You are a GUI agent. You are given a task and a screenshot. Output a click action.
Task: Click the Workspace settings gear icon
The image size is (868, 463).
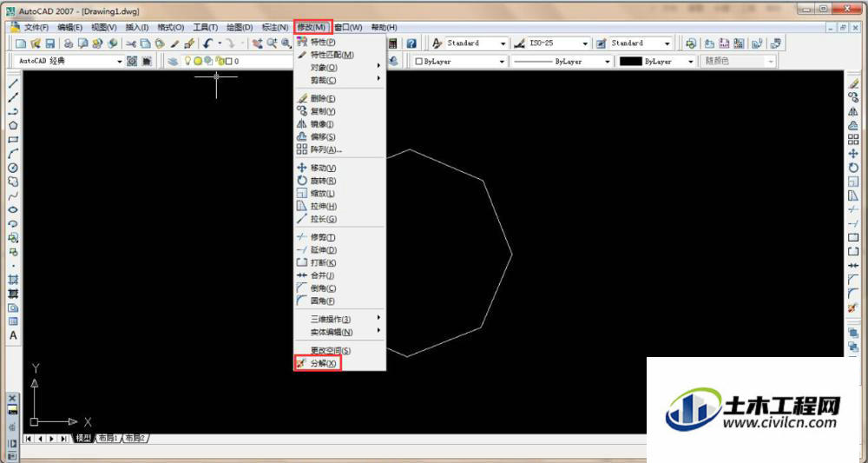132,62
